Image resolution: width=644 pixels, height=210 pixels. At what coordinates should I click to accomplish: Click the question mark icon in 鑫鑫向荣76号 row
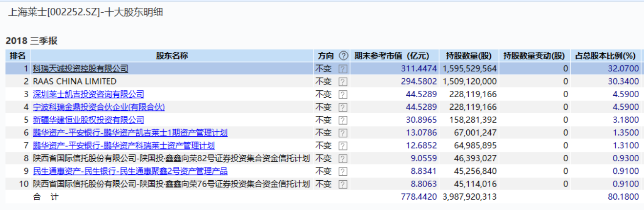(x=343, y=184)
